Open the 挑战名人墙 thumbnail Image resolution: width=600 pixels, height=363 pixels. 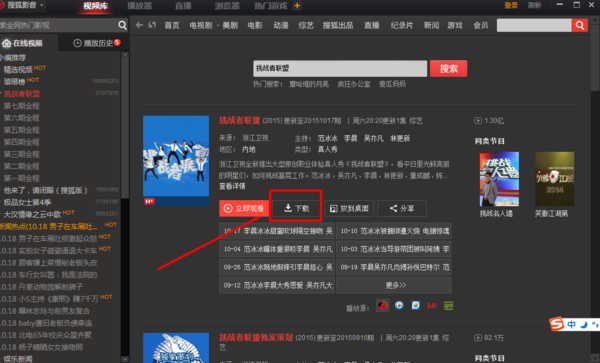[499, 179]
